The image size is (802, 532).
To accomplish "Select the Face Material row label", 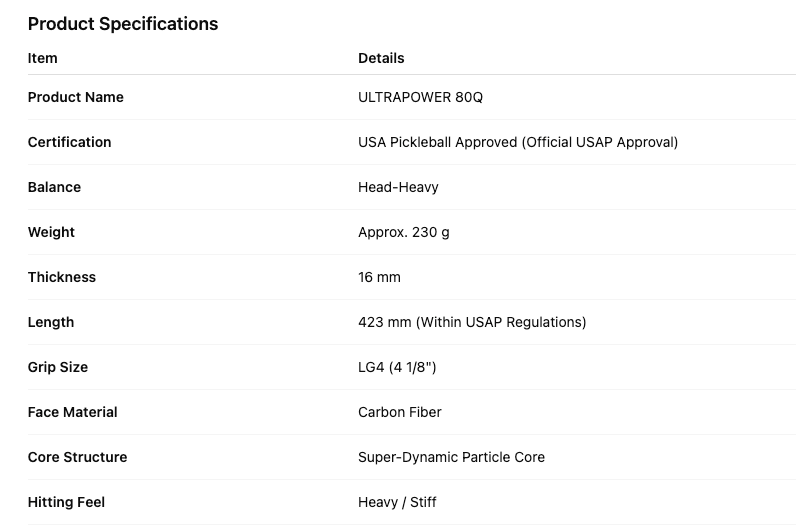I will click(73, 412).
